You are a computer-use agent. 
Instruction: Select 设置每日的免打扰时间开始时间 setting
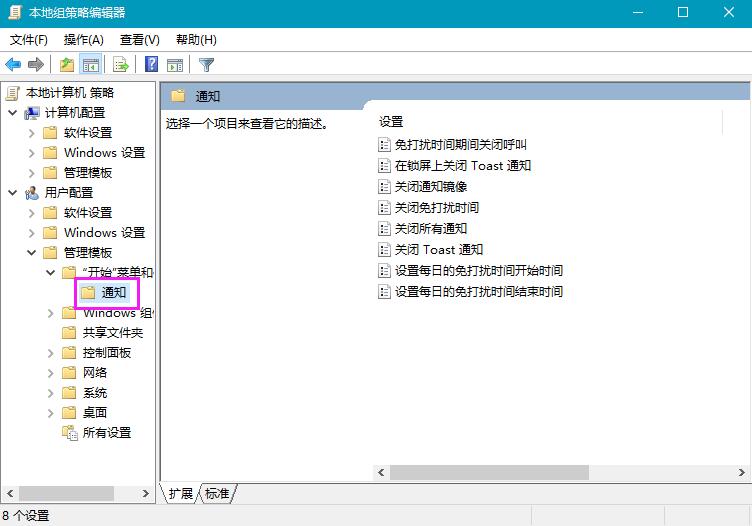click(x=479, y=271)
